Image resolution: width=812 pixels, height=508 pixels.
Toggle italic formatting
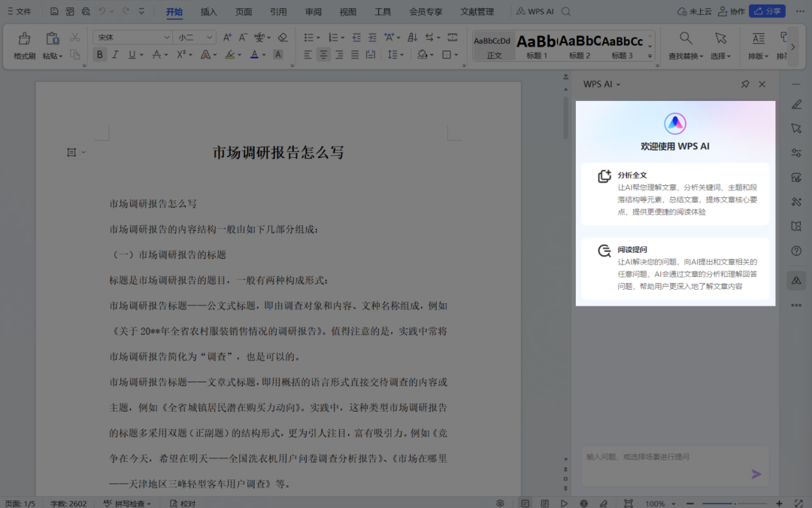(116, 54)
